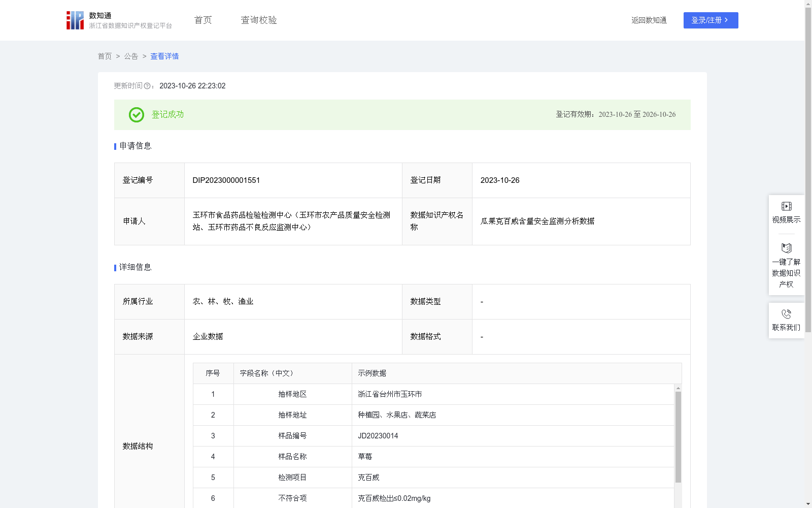
Task: Click the green 登记成功 checkmark icon
Action: 137,115
